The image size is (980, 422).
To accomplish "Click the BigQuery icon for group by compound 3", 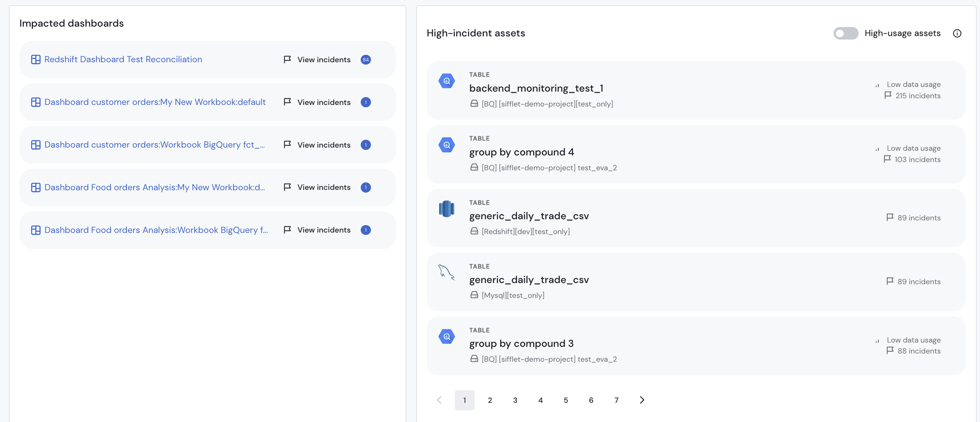I will [447, 336].
